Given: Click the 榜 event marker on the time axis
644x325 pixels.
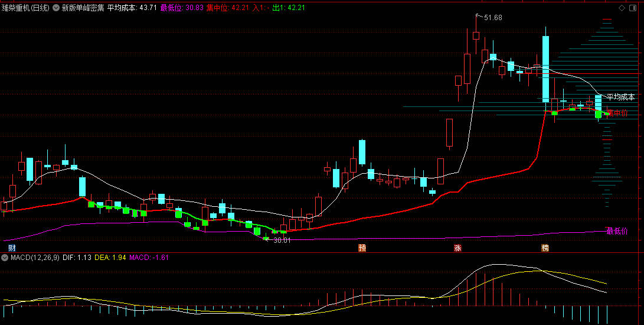Looking at the screenshot, I should click(545, 248).
